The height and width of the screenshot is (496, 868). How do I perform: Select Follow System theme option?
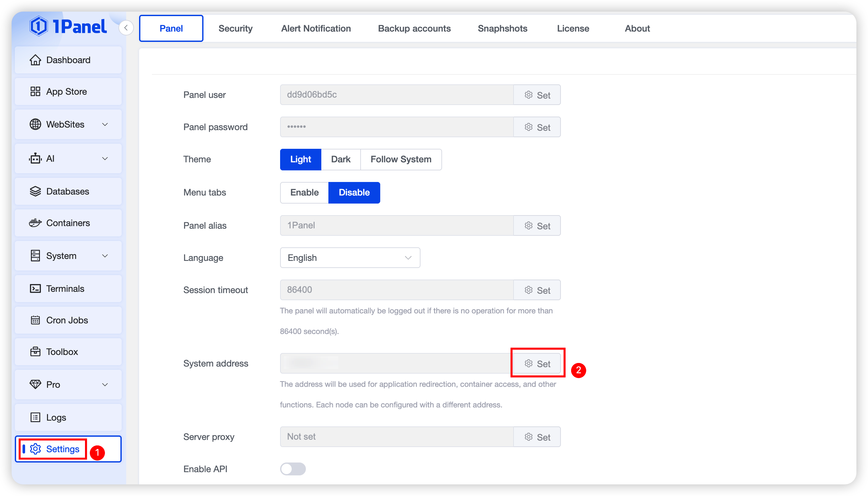coord(401,159)
